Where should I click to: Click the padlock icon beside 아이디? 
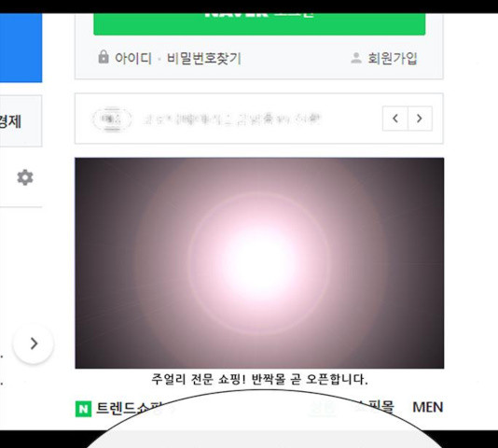click(x=104, y=57)
